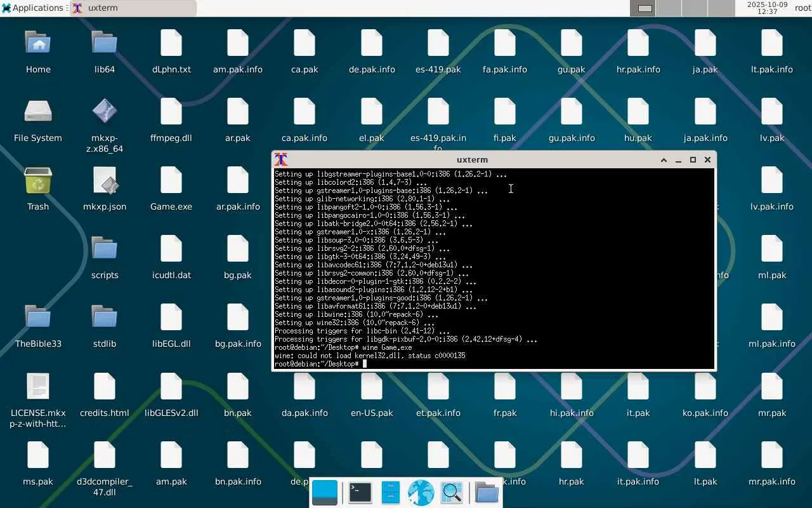This screenshot has width=812, height=508.
Task: Open the uxterm window menu icon
Action: [281, 159]
